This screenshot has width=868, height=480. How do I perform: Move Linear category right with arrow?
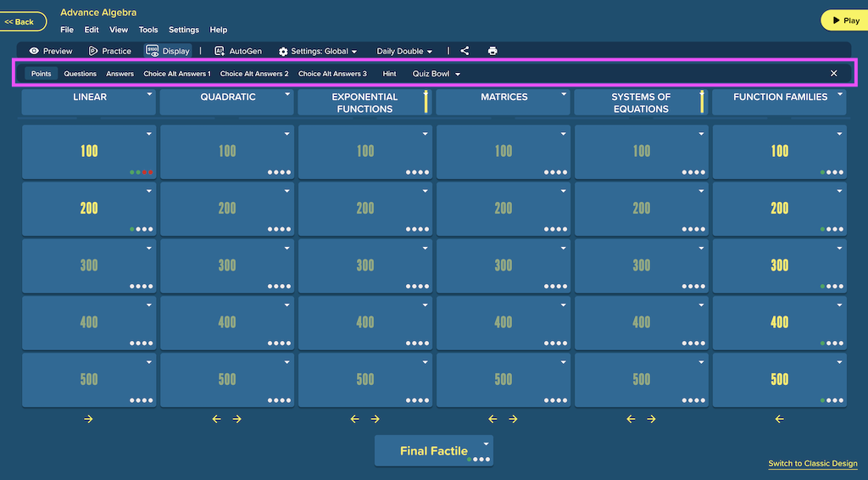88,419
